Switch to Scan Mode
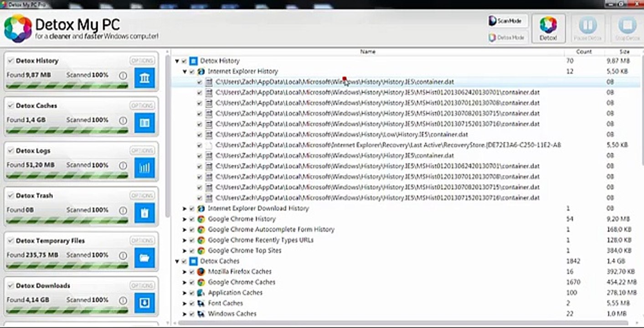The image size is (644, 328). 507,21
